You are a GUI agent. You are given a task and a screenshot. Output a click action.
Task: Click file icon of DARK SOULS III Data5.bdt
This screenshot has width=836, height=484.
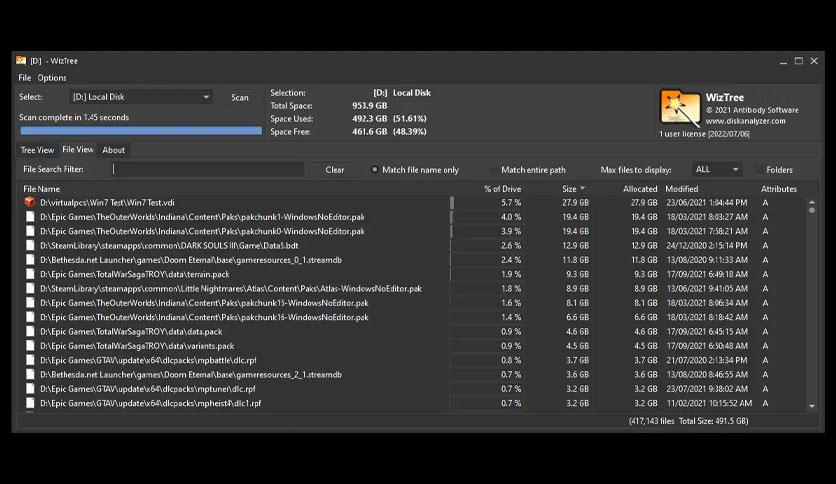pyautogui.click(x=30, y=246)
